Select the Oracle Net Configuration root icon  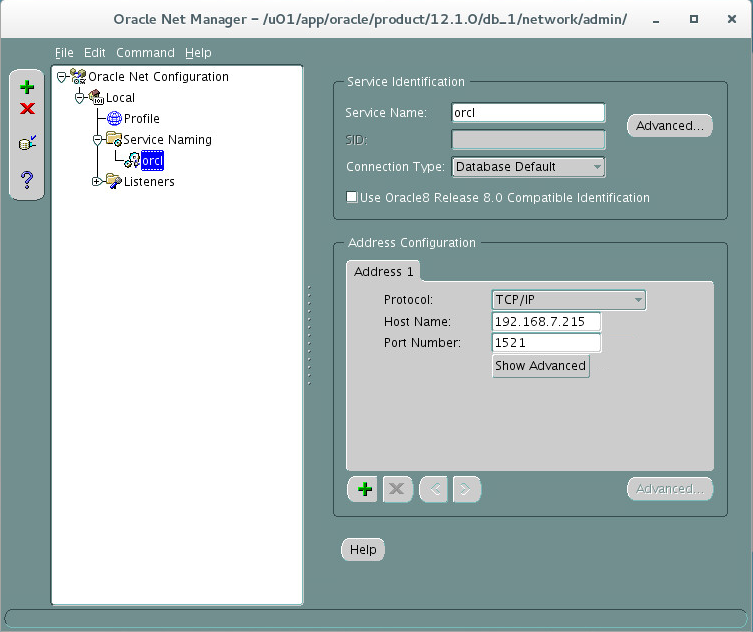tap(78, 76)
